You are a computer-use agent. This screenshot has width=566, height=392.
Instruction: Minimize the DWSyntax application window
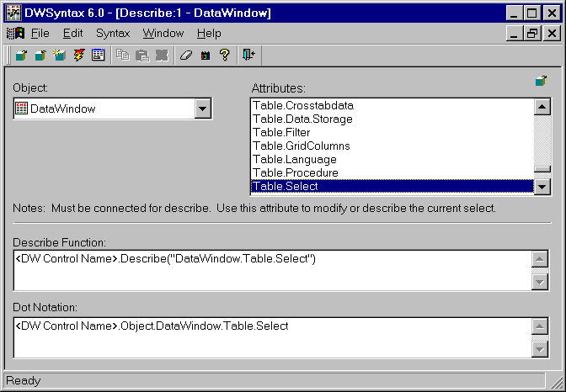tap(514, 13)
